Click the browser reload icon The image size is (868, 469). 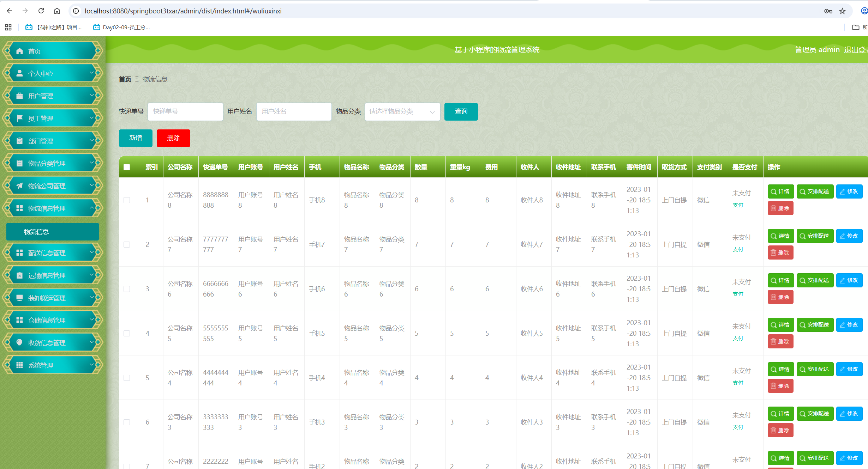(x=41, y=11)
